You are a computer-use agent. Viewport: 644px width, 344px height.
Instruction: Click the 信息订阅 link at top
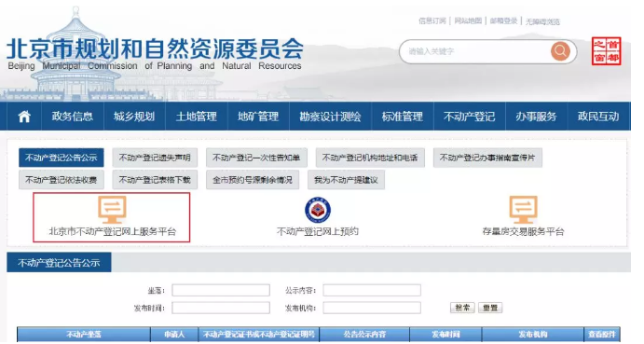pyautogui.click(x=432, y=21)
